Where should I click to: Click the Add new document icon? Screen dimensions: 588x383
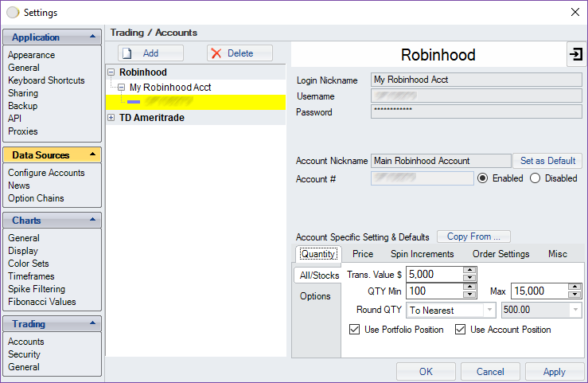pos(127,53)
